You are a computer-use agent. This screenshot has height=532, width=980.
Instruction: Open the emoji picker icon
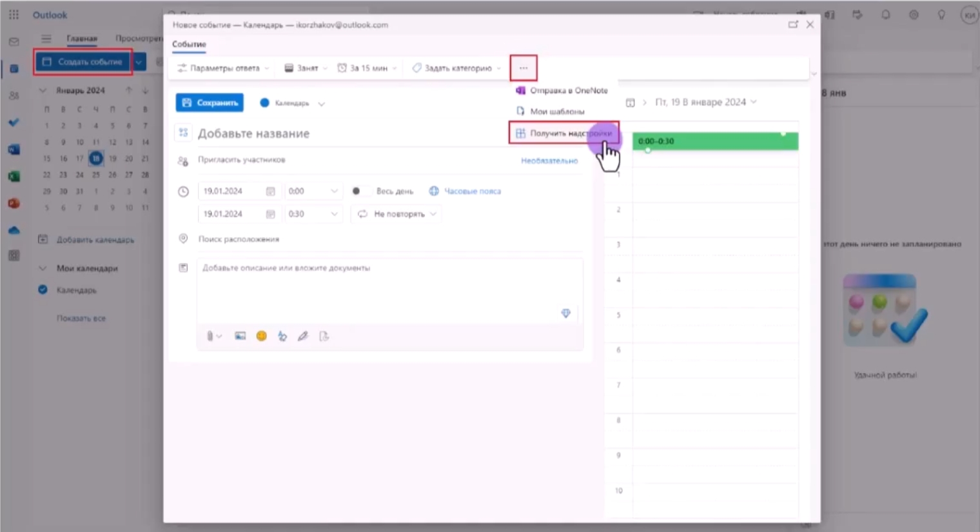tap(261, 336)
